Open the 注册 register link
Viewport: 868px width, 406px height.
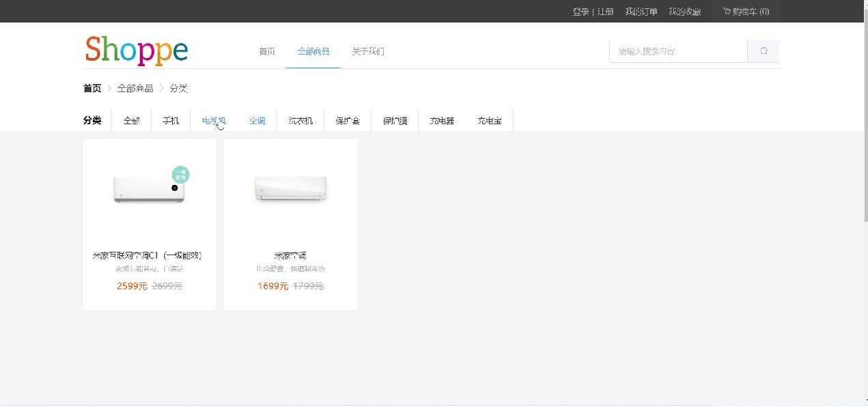coord(605,12)
